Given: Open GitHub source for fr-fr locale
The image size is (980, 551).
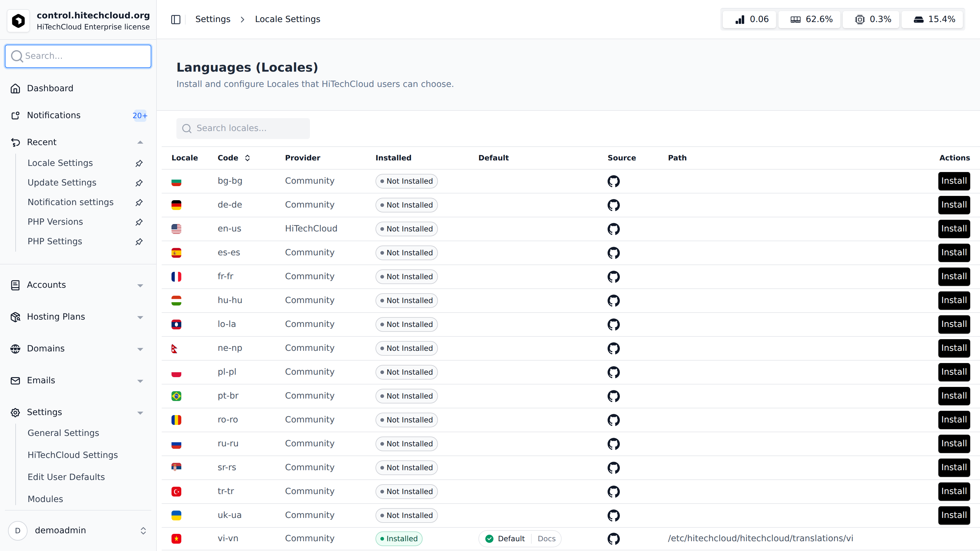Looking at the screenshot, I should coord(613,276).
